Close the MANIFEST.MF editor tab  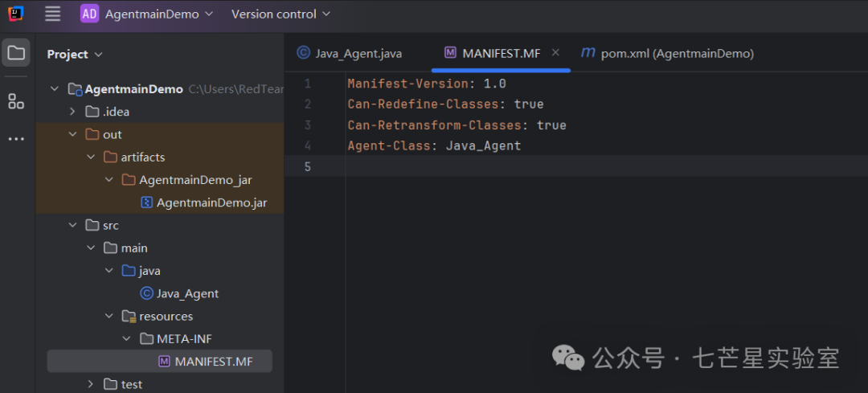click(556, 52)
